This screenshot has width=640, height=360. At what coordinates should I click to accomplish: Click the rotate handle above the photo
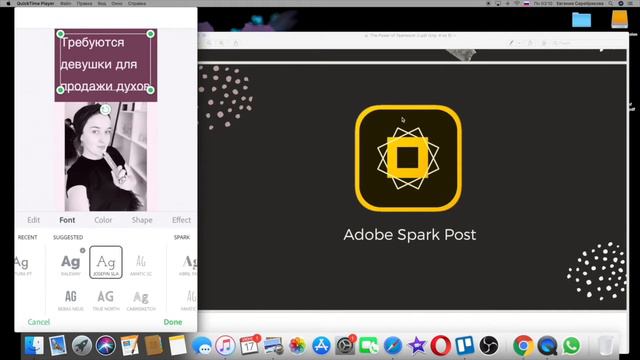click(x=105, y=109)
